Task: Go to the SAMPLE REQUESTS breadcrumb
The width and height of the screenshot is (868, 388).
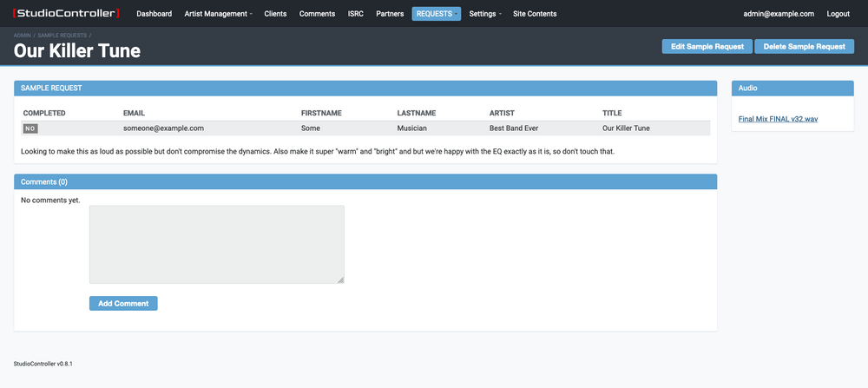Action: point(62,35)
